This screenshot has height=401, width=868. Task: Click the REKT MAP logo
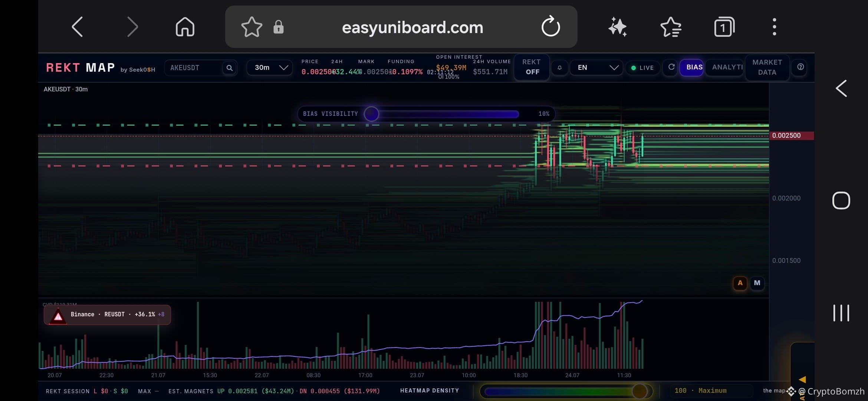[x=80, y=68]
